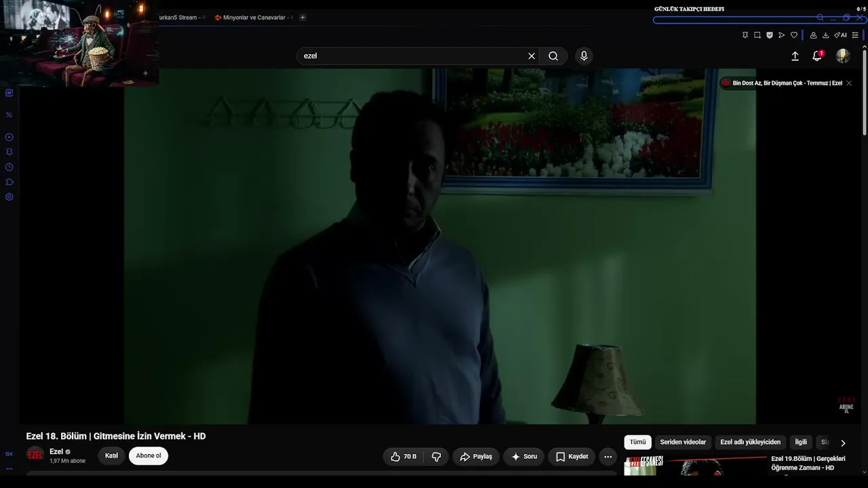Click the Abone ol watermark on the video
This screenshot has width=868, height=488.
[x=846, y=406]
